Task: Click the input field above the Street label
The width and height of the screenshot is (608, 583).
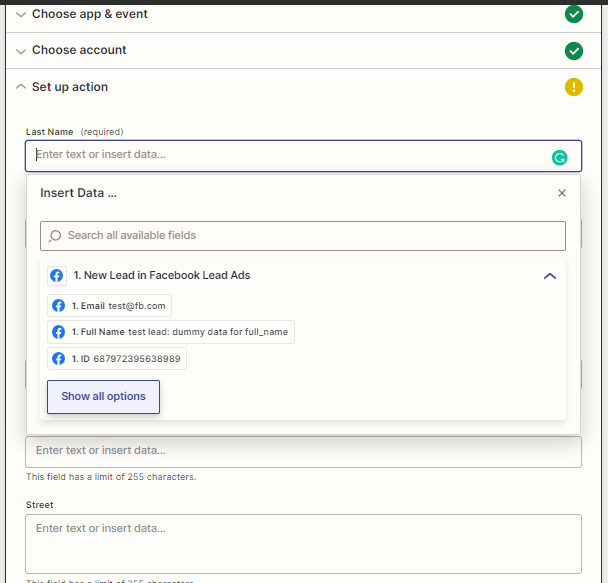Action: [303, 452]
